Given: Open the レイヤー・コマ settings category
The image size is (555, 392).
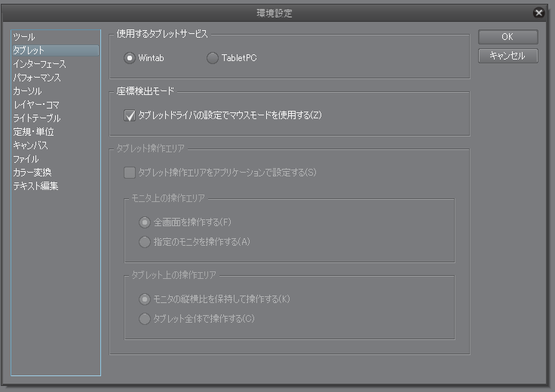Looking at the screenshot, I should tap(56, 105).
